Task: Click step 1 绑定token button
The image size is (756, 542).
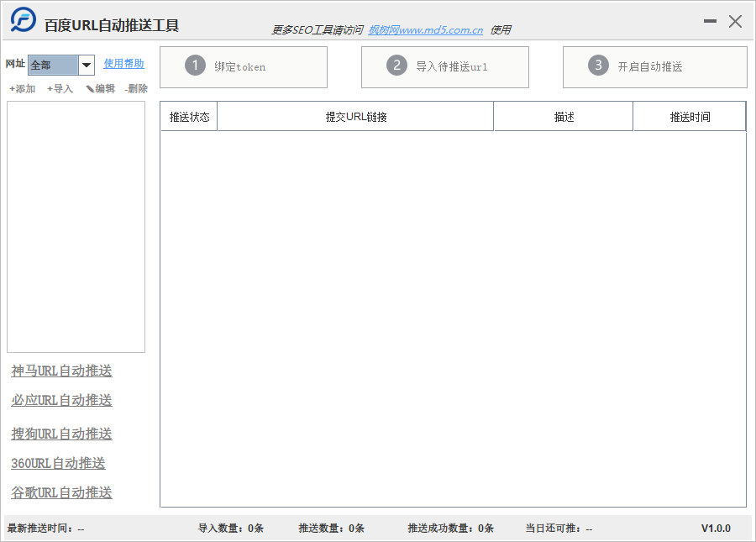Action: pyautogui.click(x=244, y=67)
